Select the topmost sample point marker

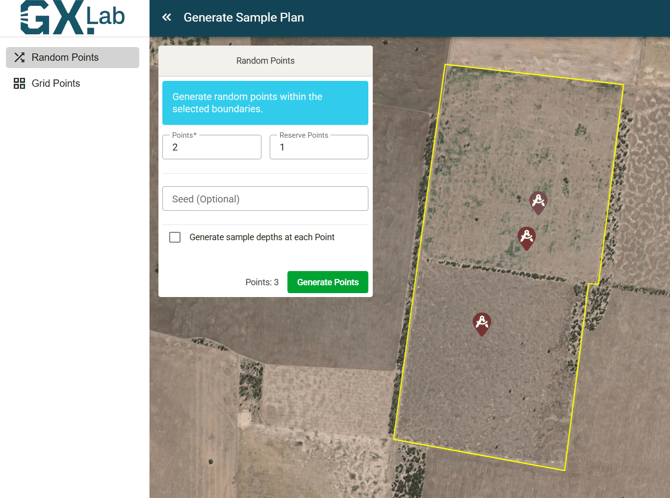click(538, 202)
